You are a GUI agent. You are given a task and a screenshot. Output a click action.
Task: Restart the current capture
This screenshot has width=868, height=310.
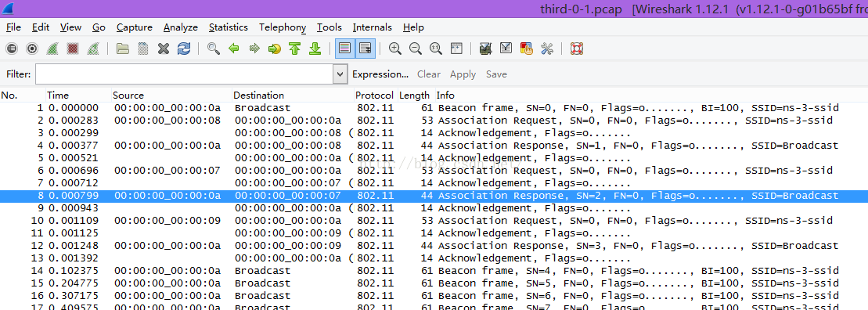93,49
